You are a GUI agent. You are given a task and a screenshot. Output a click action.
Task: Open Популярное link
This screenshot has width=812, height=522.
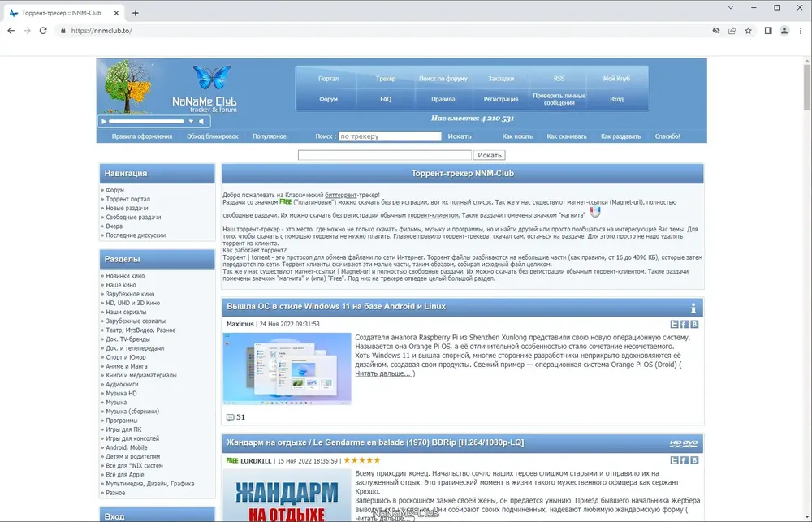point(270,136)
